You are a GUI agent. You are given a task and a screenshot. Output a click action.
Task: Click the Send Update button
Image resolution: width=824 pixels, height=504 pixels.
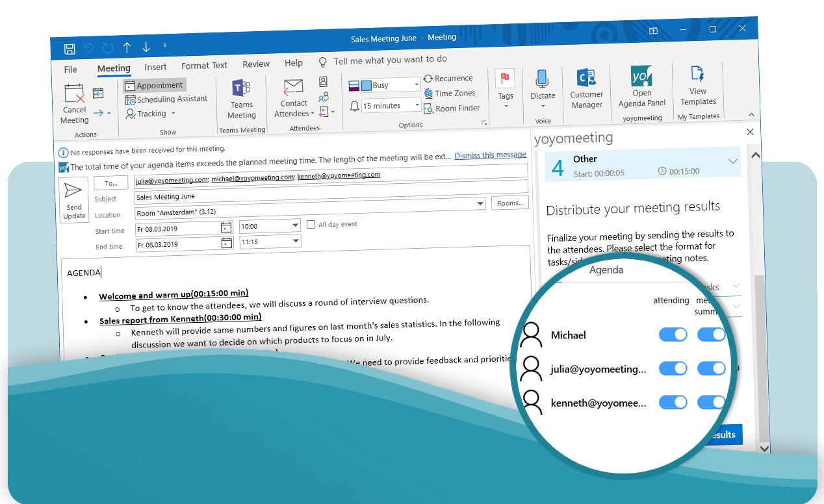coord(74,201)
